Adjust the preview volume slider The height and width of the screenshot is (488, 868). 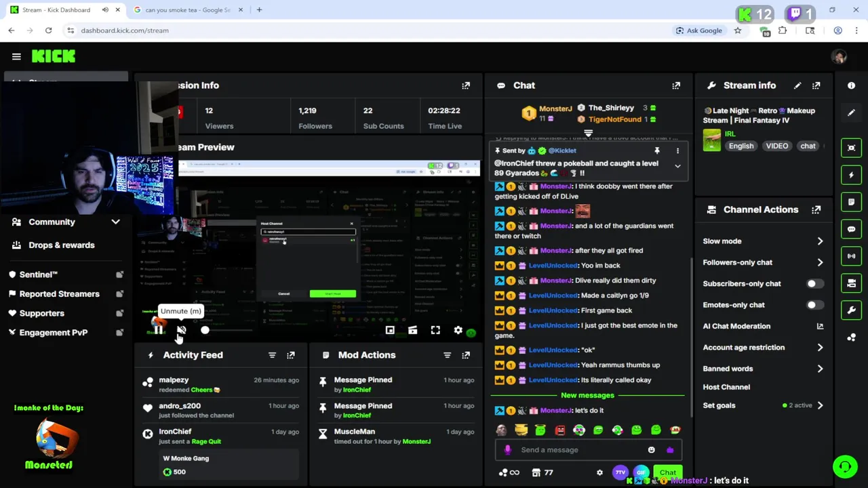tap(228, 330)
